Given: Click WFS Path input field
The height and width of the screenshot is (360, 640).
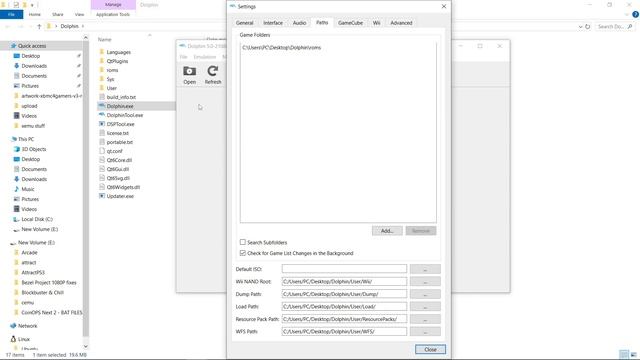Looking at the screenshot, I should point(344,331).
